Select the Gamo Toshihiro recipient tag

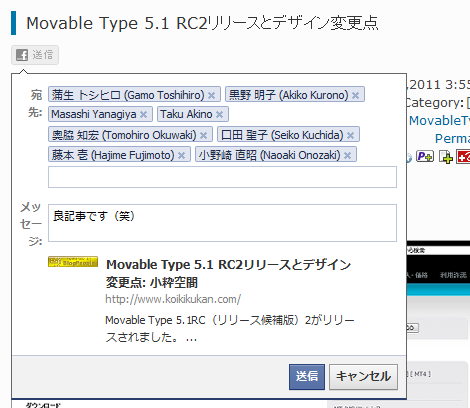pyautogui.click(x=134, y=94)
